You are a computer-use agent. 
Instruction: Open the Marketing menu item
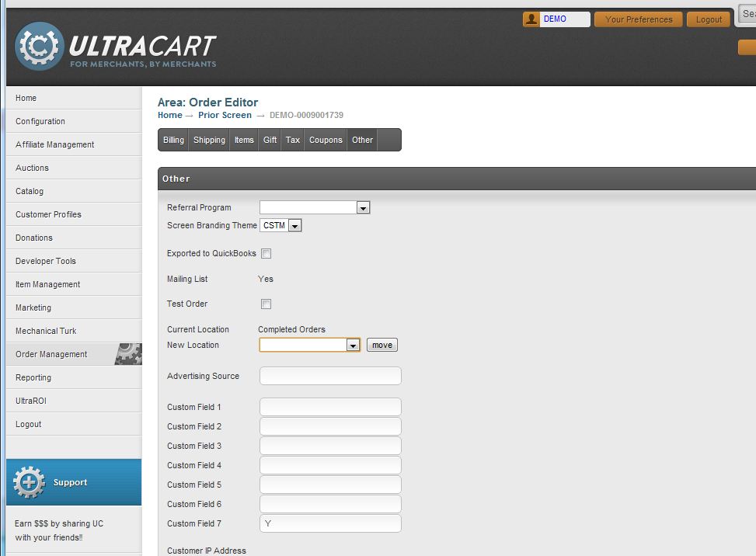[74, 308]
